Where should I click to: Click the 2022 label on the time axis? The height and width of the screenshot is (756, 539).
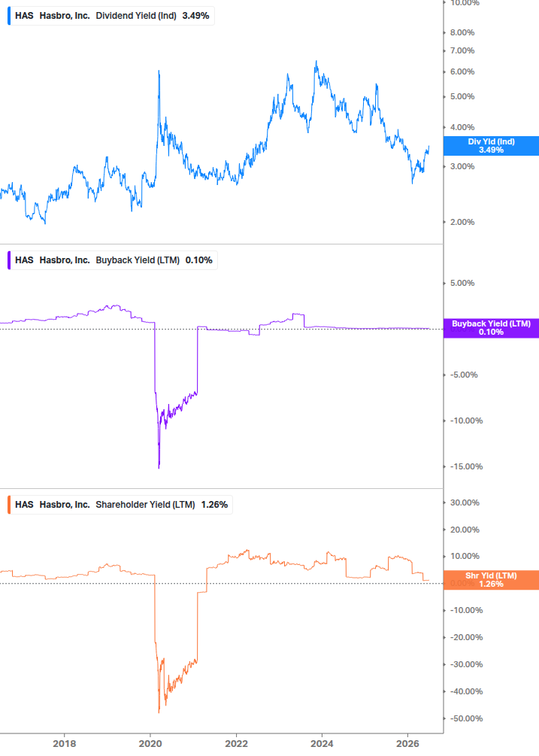[237, 743]
